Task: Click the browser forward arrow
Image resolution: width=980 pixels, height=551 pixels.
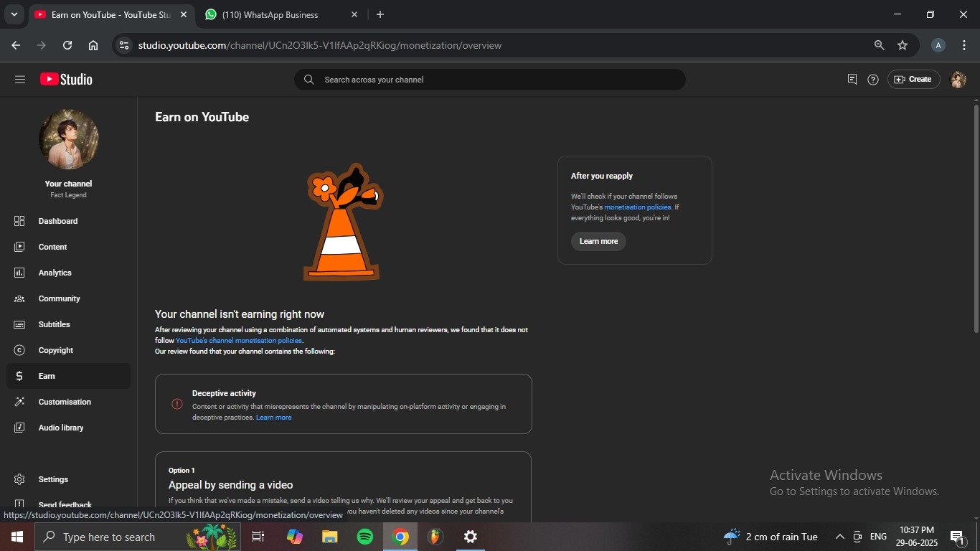Action: point(42,45)
